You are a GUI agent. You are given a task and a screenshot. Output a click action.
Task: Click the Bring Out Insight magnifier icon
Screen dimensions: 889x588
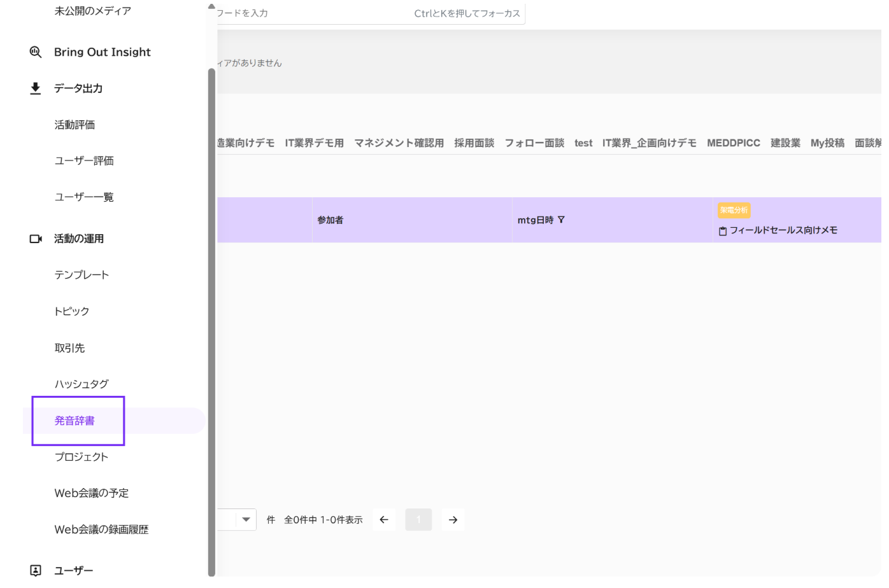(x=36, y=52)
